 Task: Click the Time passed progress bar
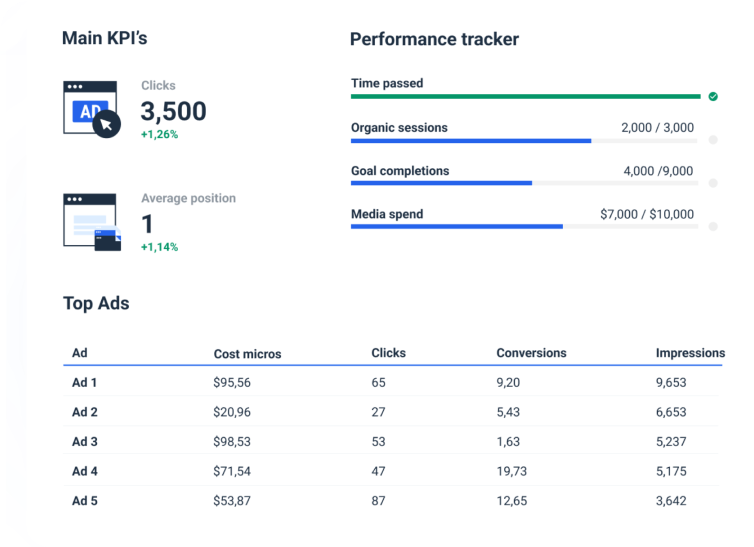(525, 97)
